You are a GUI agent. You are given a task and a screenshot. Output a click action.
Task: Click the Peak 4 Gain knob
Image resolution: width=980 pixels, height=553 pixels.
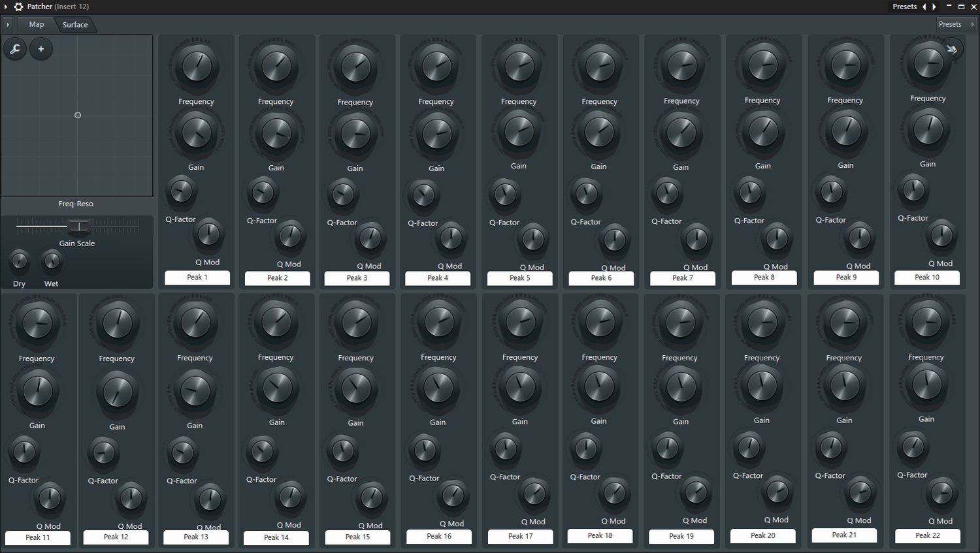tap(436, 134)
